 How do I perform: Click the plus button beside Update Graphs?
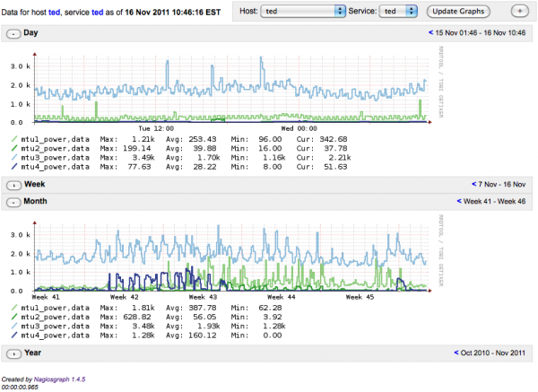519,11
